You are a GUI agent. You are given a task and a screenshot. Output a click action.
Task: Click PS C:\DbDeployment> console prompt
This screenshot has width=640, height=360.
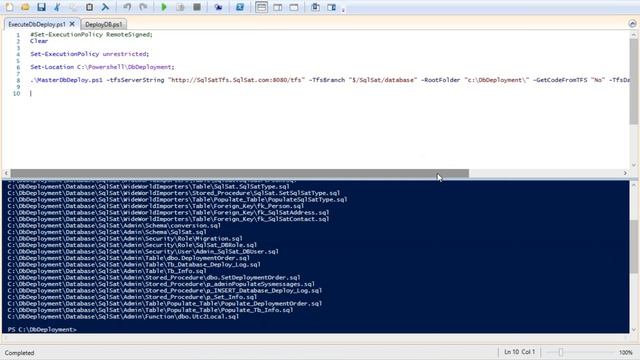coord(42,329)
